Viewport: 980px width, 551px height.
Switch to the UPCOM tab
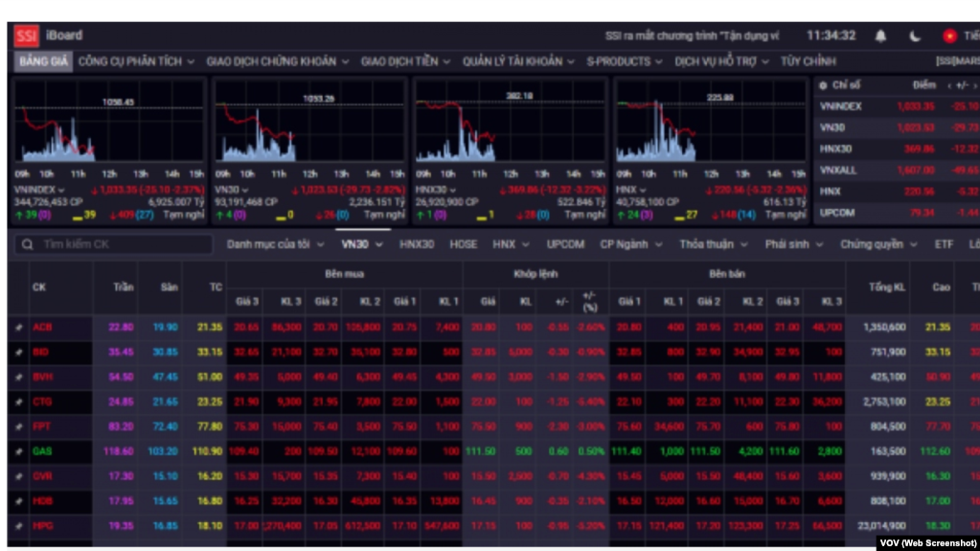[x=565, y=244]
